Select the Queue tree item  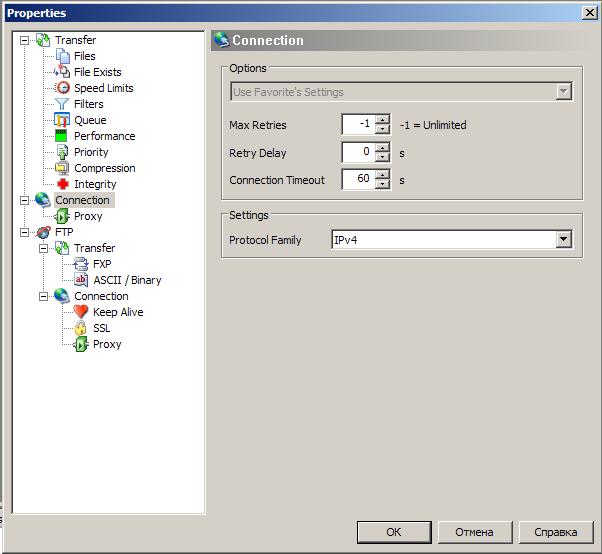(x=90, y=120)
